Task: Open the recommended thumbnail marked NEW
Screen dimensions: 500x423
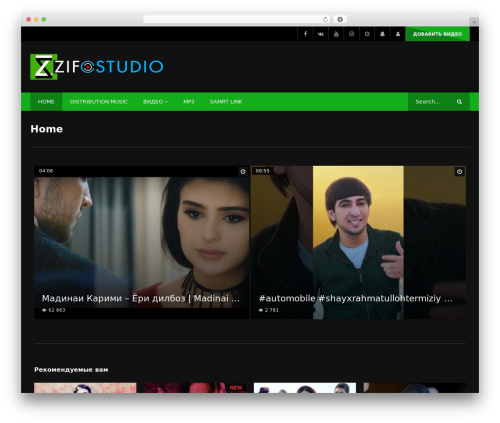Action: (x=195, y=388)
